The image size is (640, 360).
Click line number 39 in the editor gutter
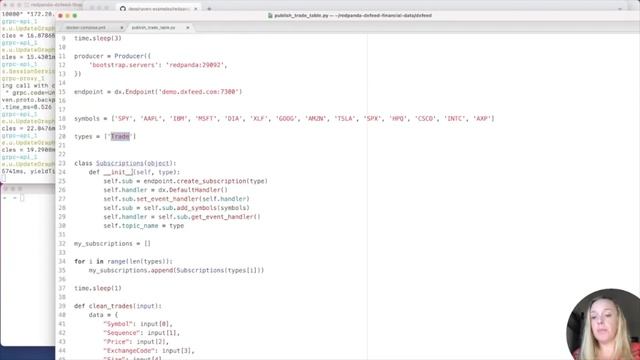[x=62, y=306]
